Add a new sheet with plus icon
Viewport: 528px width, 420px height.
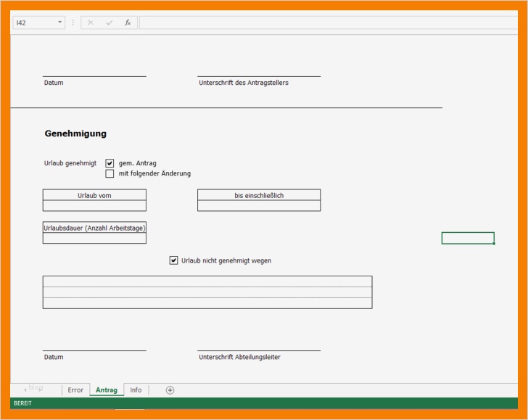170,390
